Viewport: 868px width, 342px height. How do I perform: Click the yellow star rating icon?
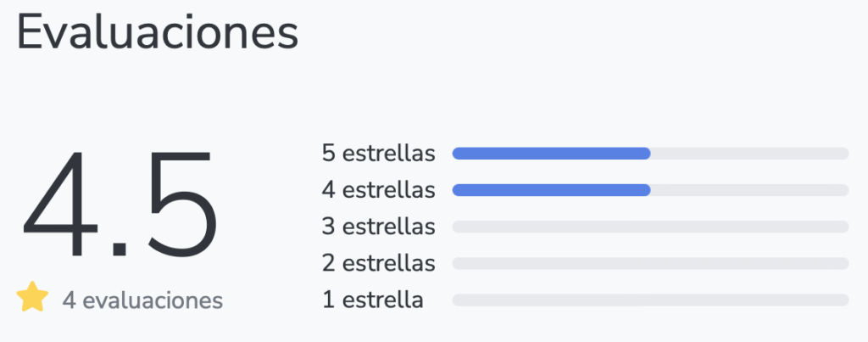tap(32, 296)
